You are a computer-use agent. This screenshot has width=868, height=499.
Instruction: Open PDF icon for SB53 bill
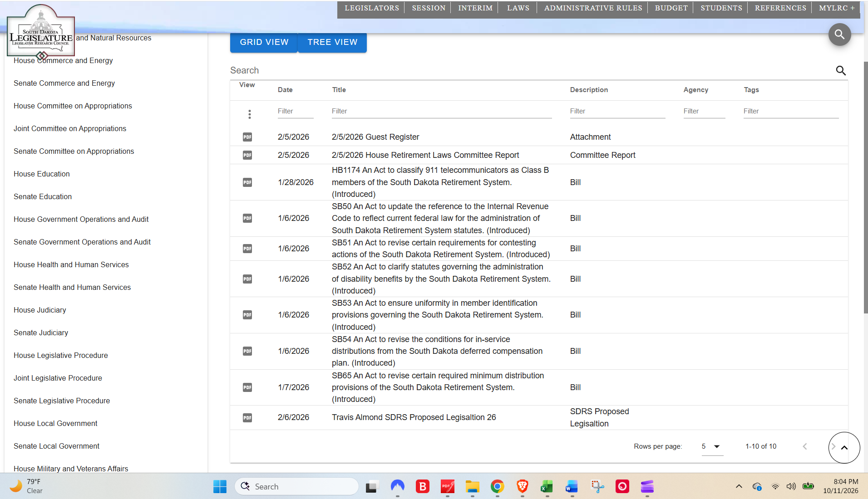click(247, 315)
